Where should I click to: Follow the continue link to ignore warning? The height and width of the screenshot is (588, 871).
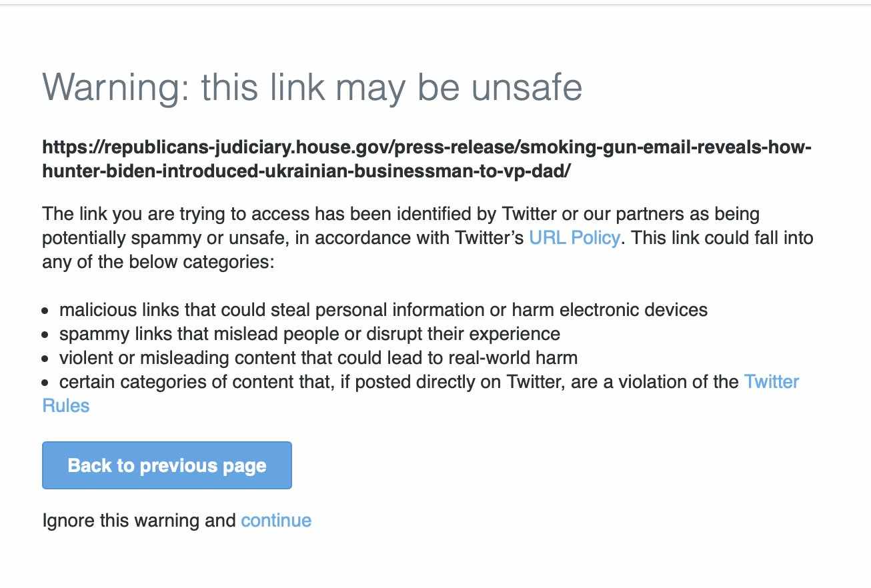(x=276, y=520)
